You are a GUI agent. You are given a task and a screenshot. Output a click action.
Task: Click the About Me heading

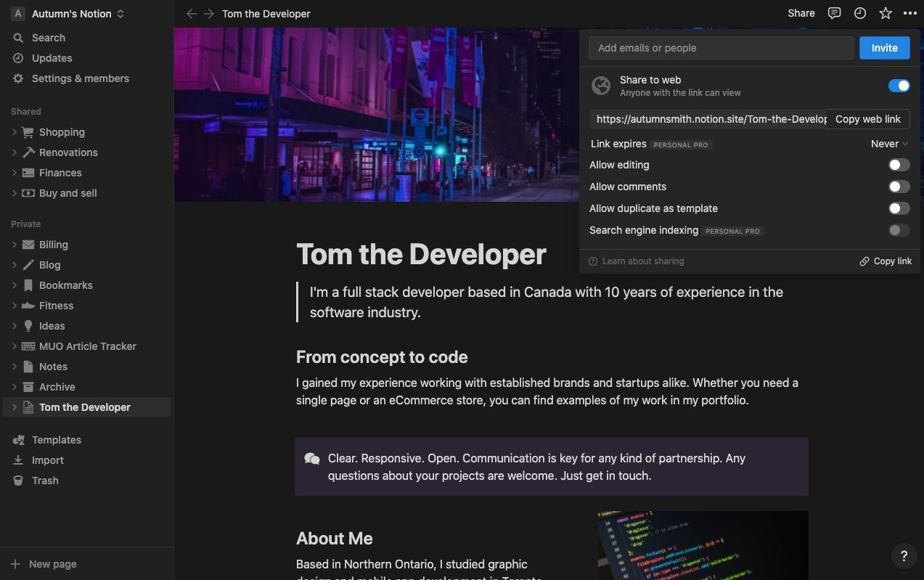coord(335,539)
